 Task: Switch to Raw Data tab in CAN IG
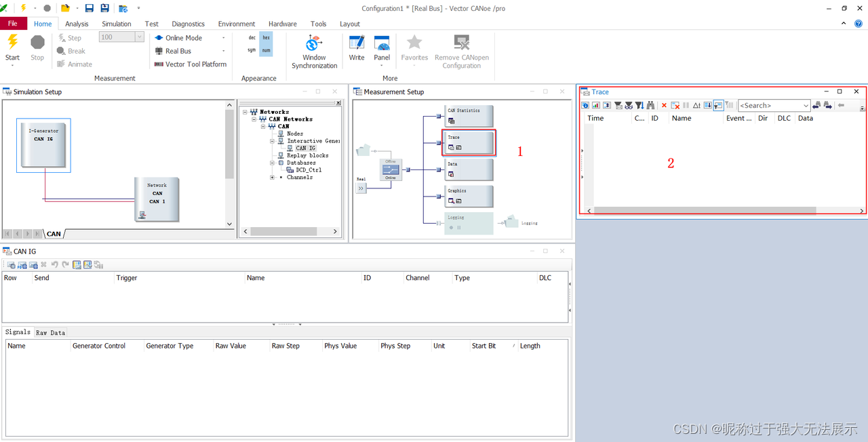point(51,332)
